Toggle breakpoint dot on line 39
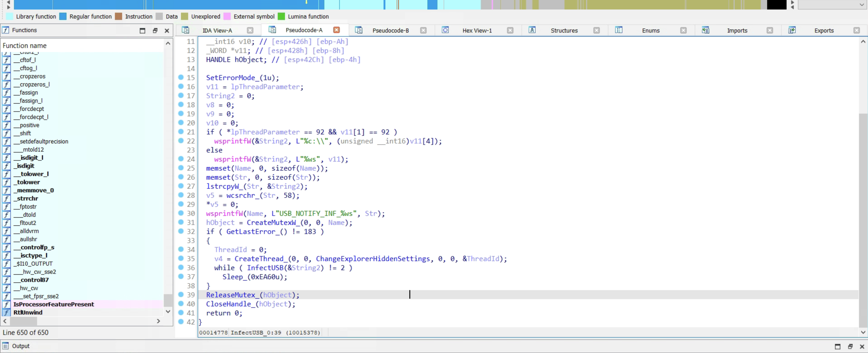 pos(181,294)
